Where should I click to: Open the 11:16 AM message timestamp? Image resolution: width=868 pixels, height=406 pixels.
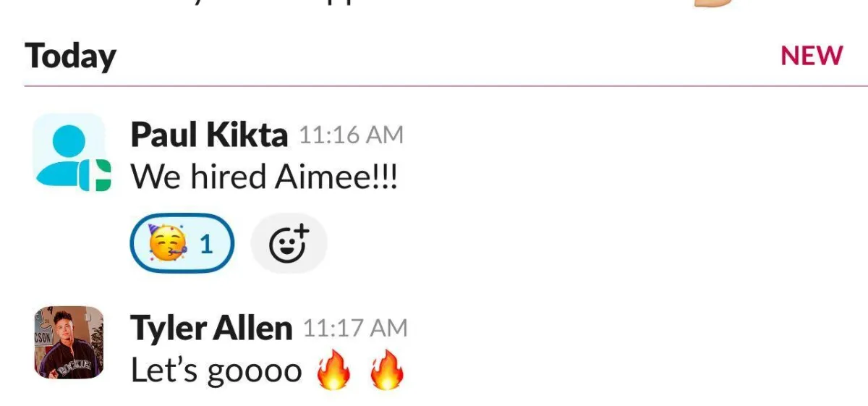(x=352, y=135)
